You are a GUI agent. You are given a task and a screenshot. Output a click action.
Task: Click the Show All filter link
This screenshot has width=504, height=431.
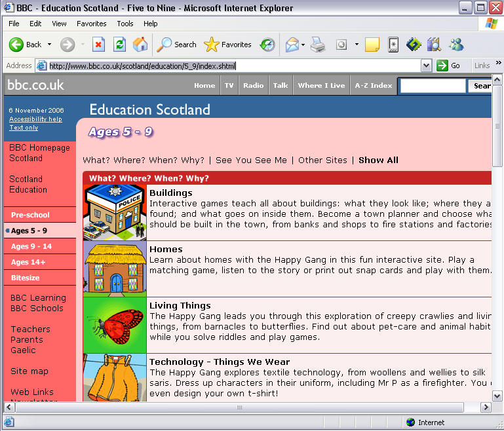point(378,160)
